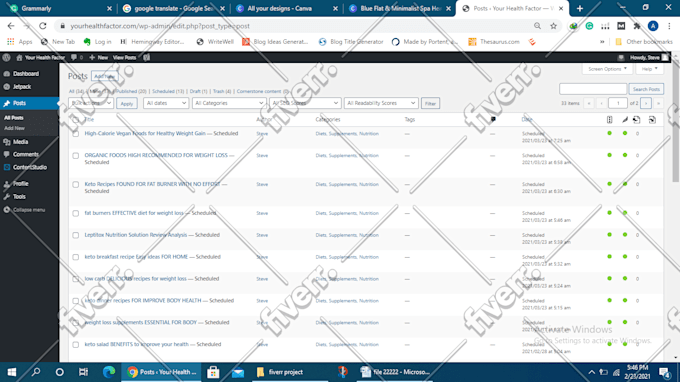Open Jetpack from the sidebar

(22, 87)
